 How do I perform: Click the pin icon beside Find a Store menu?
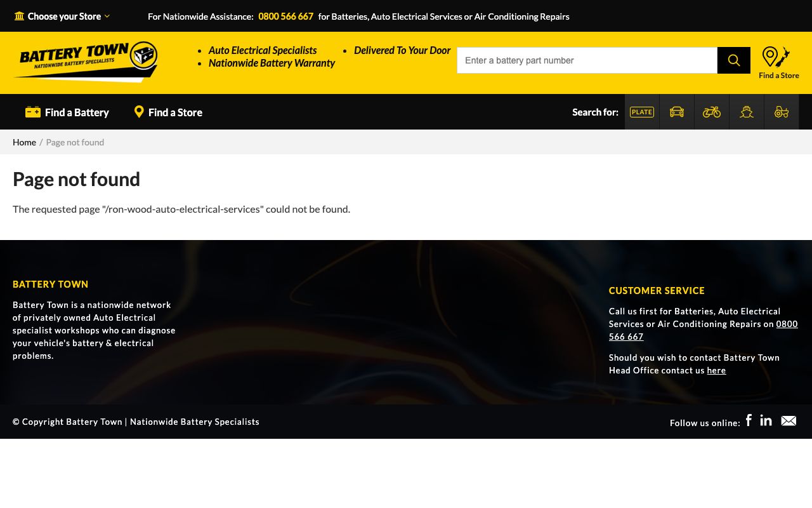(139, 112)
